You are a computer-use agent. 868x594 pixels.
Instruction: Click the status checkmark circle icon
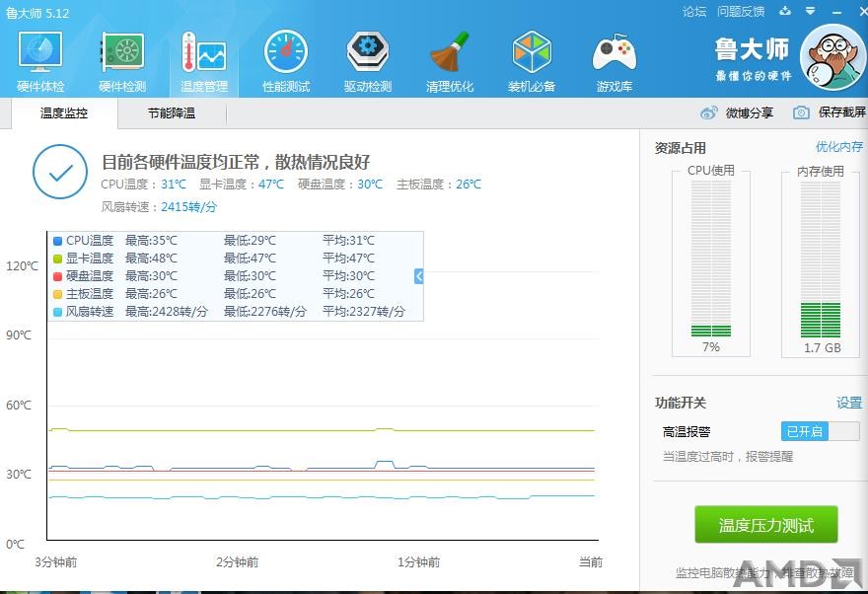pos(60,172)
